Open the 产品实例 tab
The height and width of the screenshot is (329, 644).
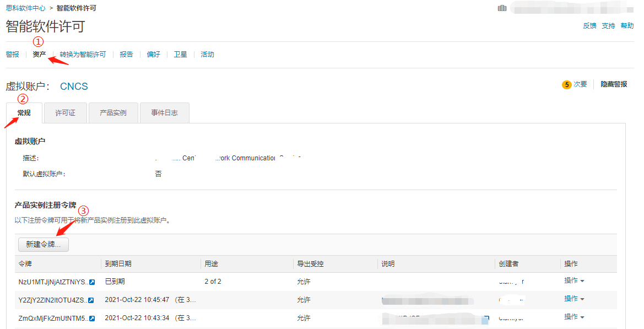[113, 113]
